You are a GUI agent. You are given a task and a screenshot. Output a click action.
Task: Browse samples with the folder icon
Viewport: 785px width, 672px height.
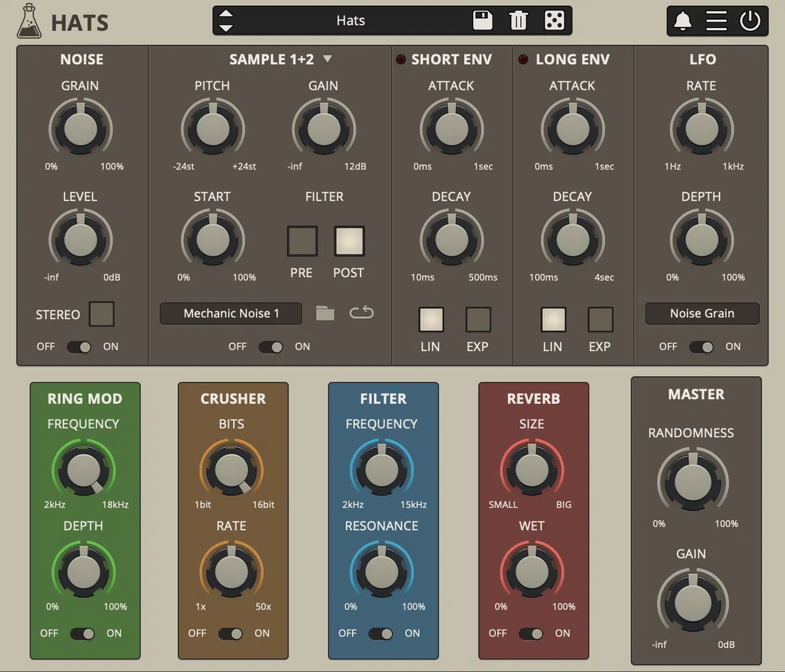click(x=325, y=313)
